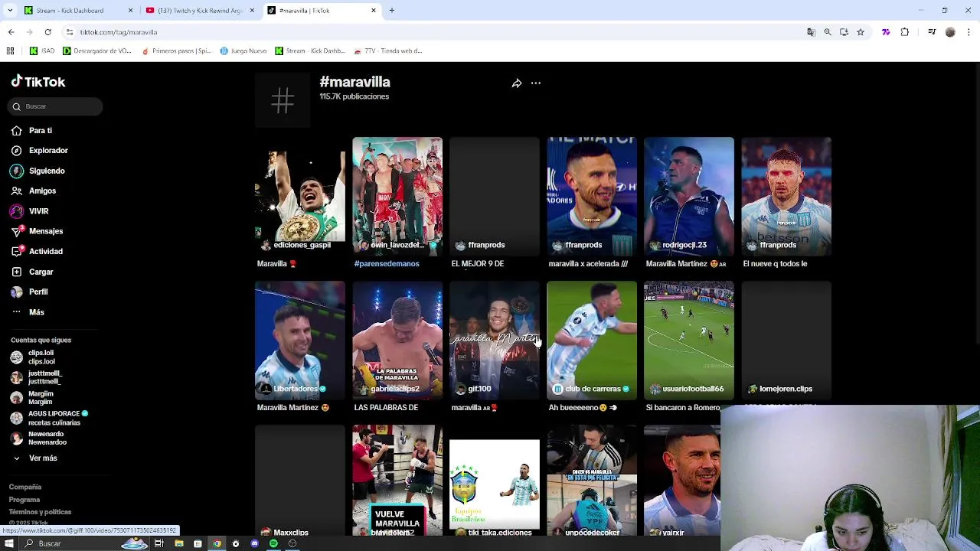The height and width of the screenshot is (551, 980).
Task: Open Términos y políticas footer link
Action: point(40,512)
